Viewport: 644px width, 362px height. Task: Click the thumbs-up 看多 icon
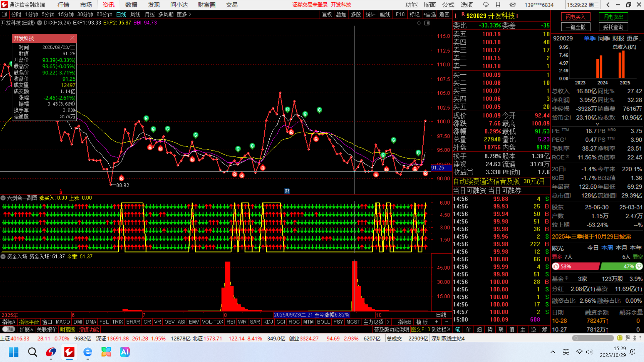coord(556,266)
